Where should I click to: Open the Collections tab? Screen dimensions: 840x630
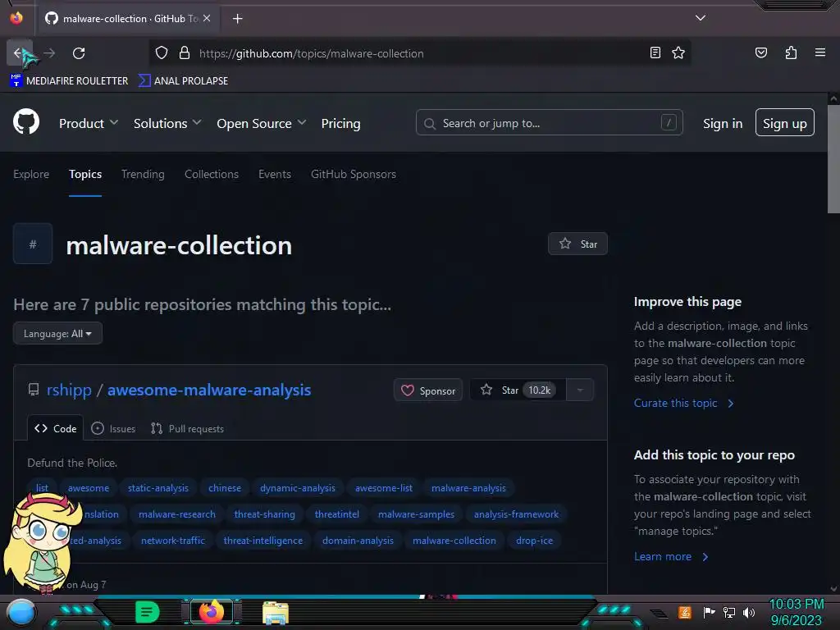[x=212, y=174]
